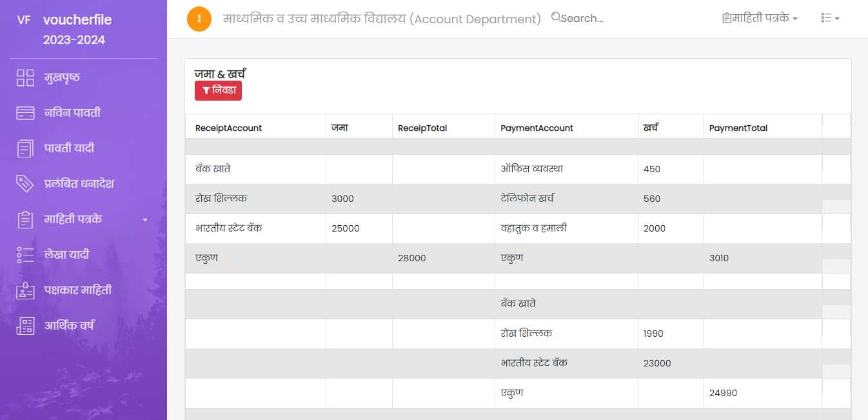Click into the Search field
Viewport: 868px width, 420px height.
point(584,19)
